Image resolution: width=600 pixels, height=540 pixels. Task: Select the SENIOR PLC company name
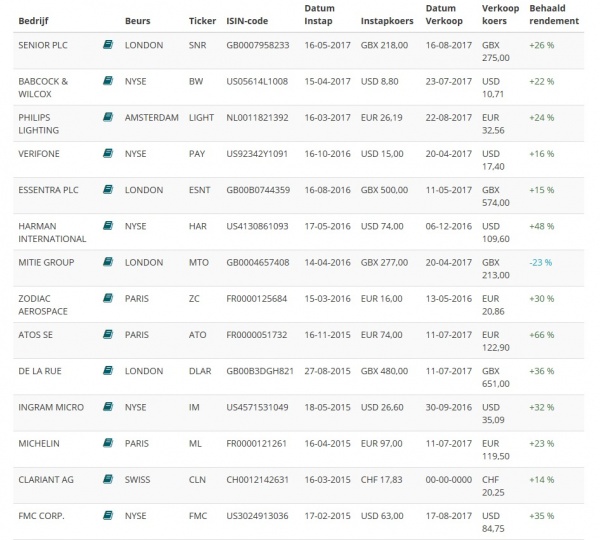click(43, 45)
